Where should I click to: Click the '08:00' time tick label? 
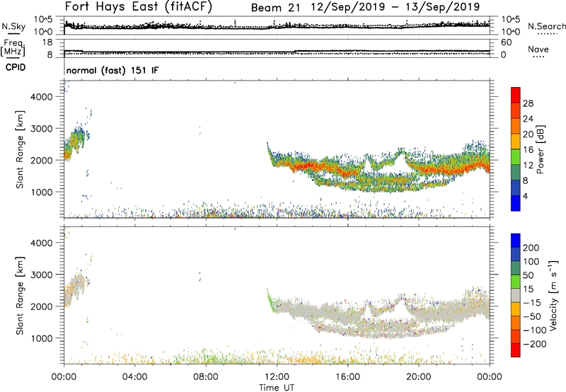click(x=206, y=377)
